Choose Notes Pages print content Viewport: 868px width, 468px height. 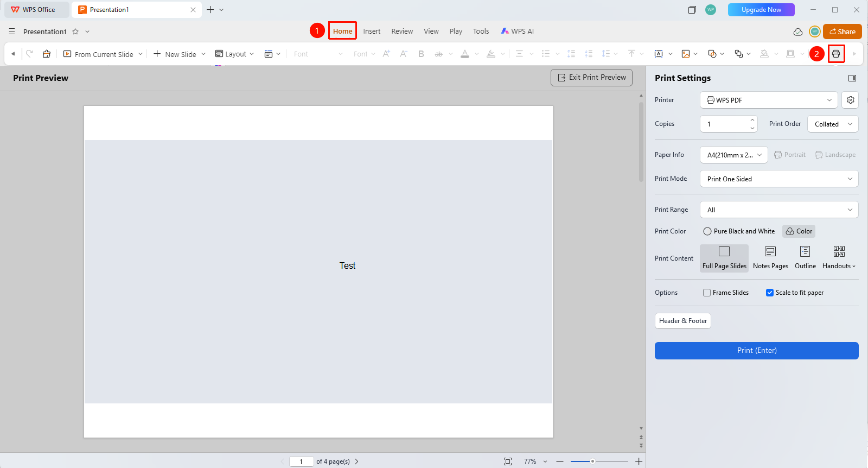pos(770,258)
